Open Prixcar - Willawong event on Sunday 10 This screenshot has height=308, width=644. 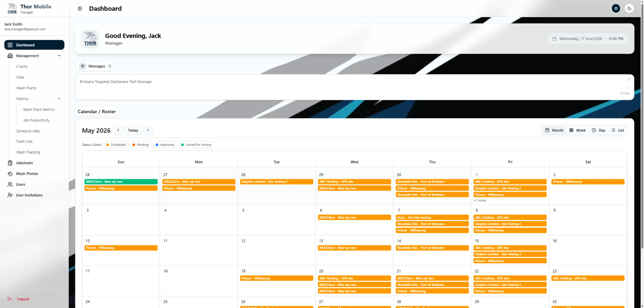(x=121, y=248)
